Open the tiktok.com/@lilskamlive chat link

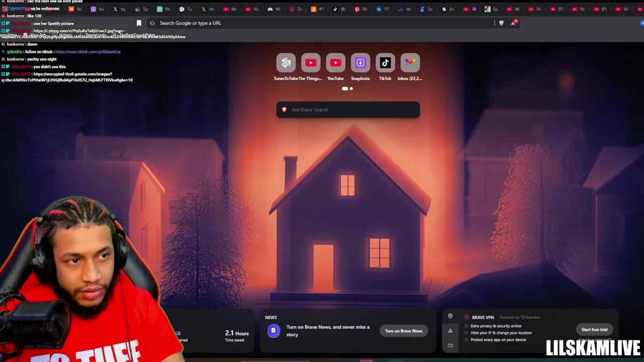(88, 52)
